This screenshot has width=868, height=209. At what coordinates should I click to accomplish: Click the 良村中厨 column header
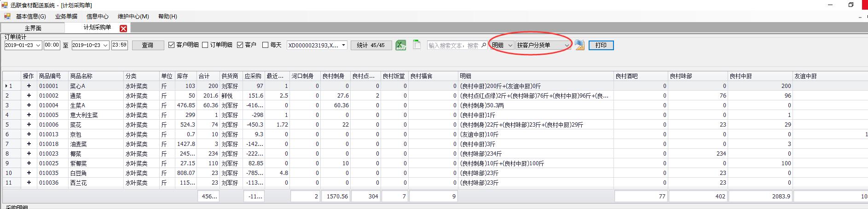click(x=760, y=76)
